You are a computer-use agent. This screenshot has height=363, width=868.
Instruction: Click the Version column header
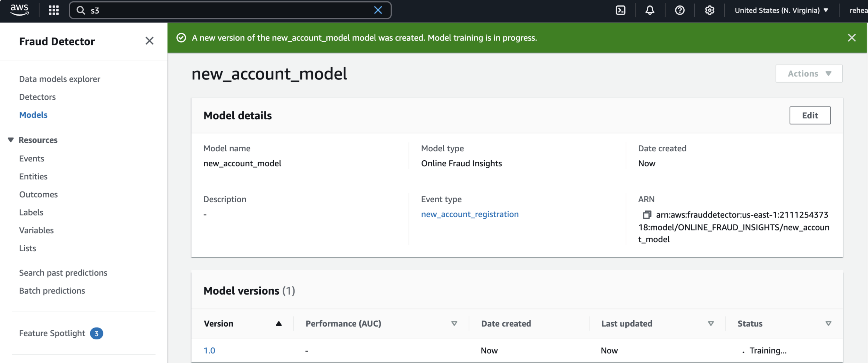pyautogui.click(x=218, y=323)
